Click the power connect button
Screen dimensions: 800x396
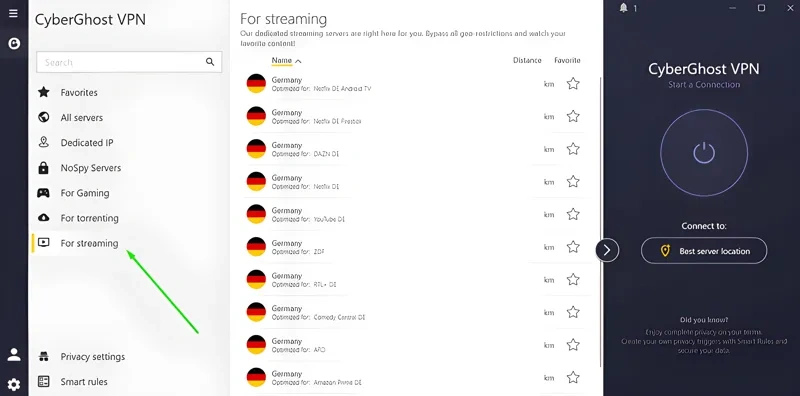coord(704,153)
